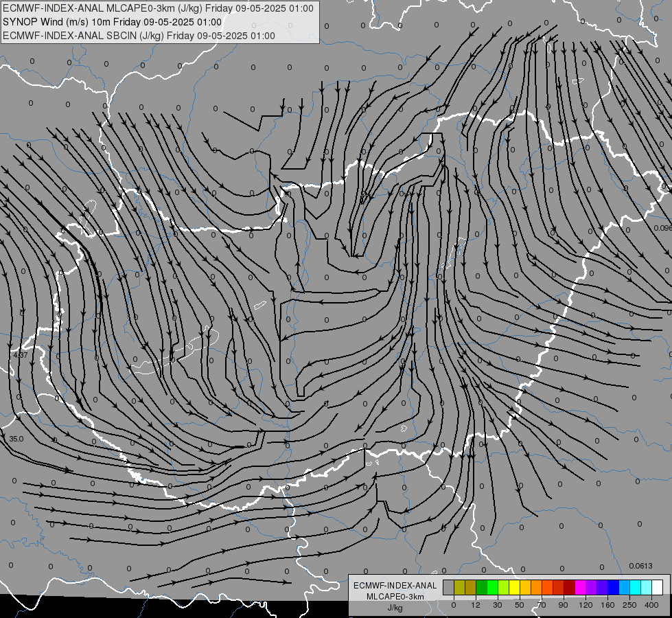Click the gray swatch in the MLCAPE legend
Viewport: 672px width, 618px height.
coord(449,587)
